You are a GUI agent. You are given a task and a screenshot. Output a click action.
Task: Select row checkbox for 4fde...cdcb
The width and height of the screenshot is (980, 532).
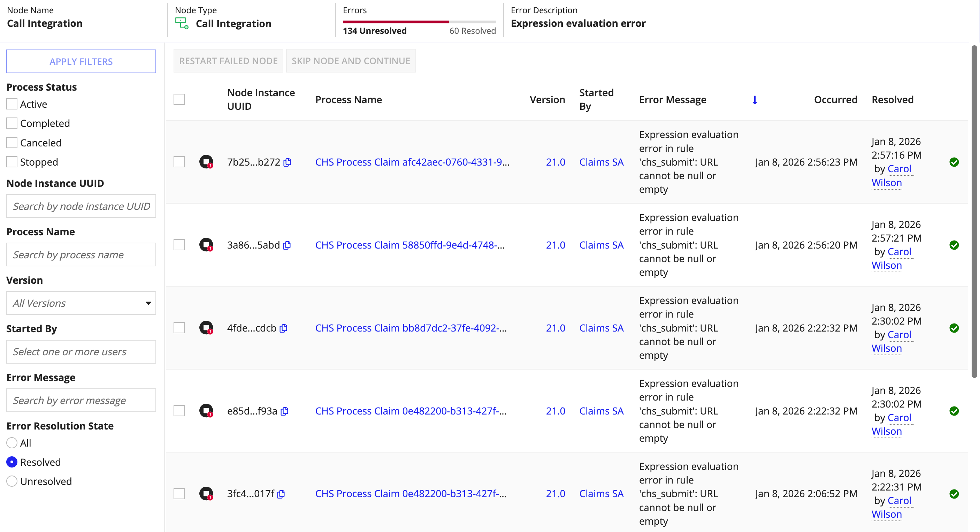(x=179, y=328)
